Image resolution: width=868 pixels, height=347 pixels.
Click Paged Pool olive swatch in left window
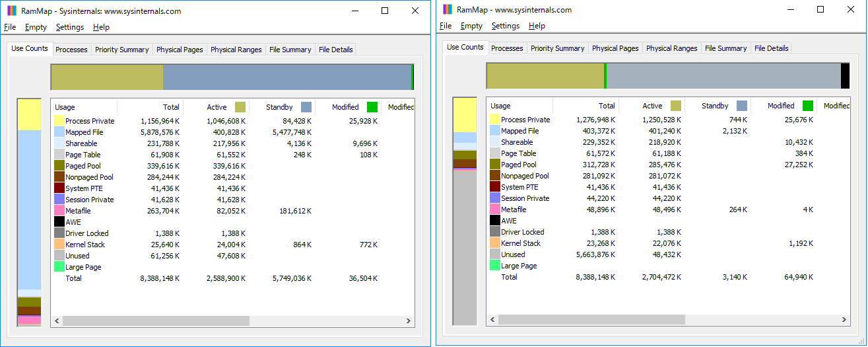[59, 166]
